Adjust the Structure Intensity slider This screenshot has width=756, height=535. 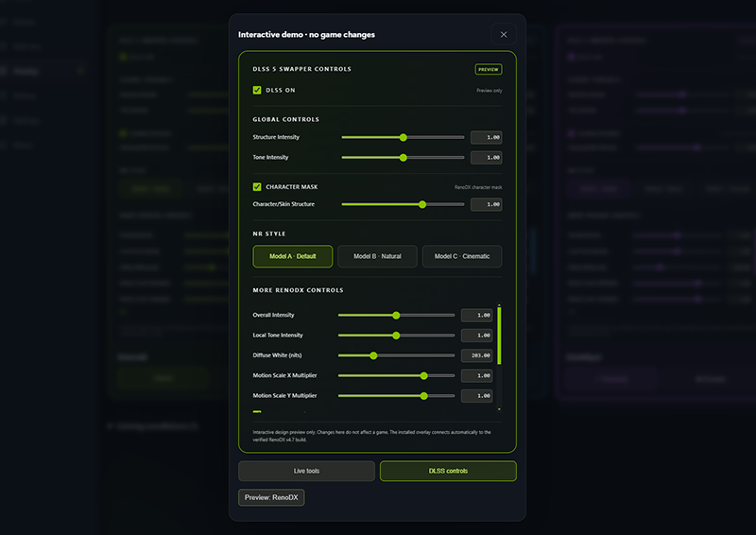404,137
